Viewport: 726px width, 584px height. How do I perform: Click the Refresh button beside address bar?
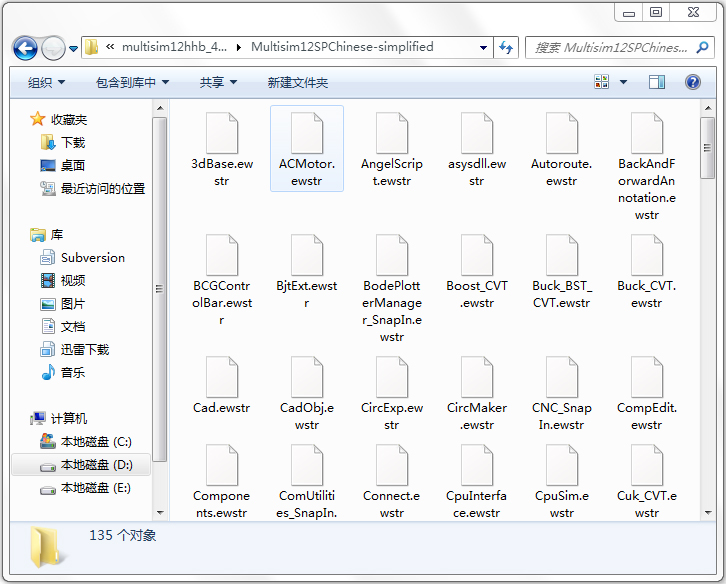pos(506,47)
